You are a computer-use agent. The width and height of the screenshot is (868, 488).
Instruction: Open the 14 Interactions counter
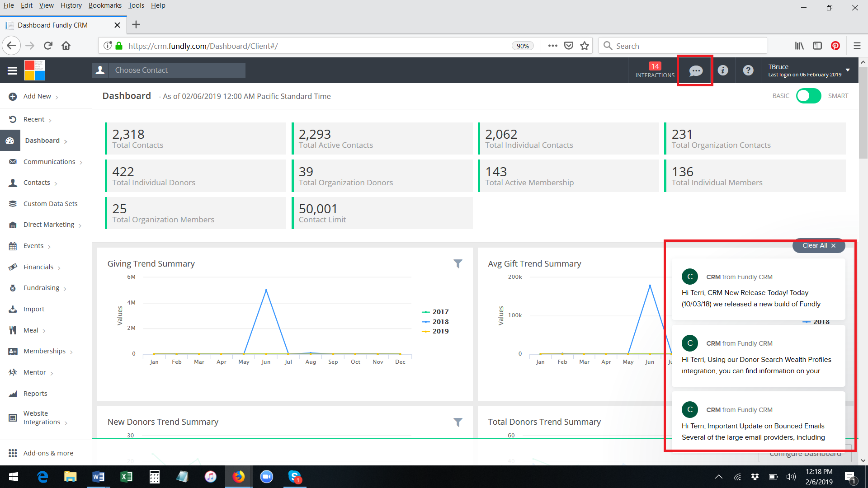655,70
